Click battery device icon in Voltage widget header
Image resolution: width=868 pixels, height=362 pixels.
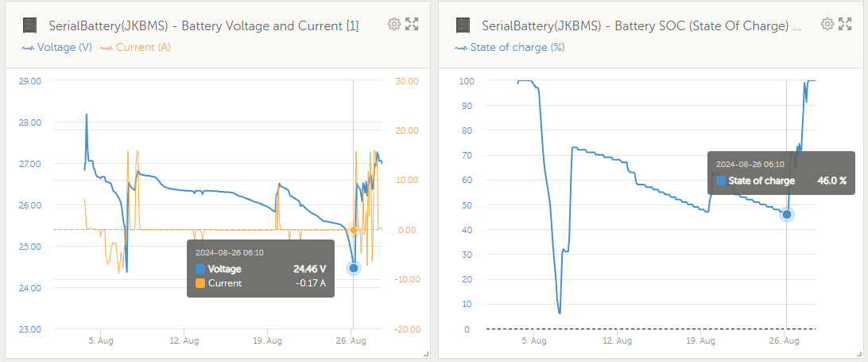29,25
